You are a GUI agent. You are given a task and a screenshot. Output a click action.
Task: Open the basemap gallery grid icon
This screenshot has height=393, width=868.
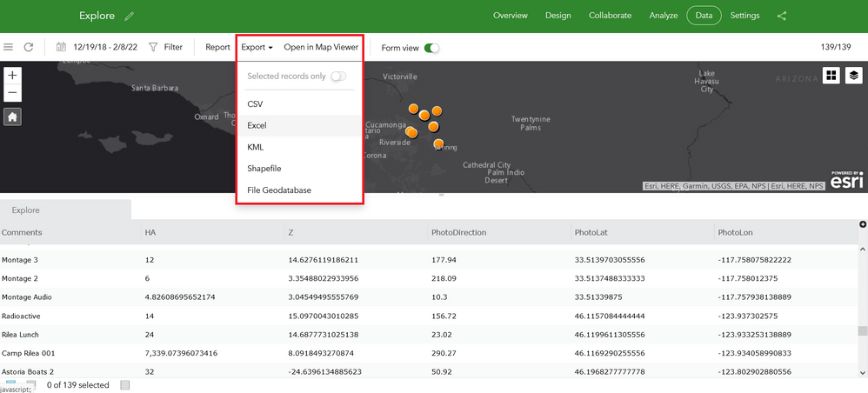831,76
